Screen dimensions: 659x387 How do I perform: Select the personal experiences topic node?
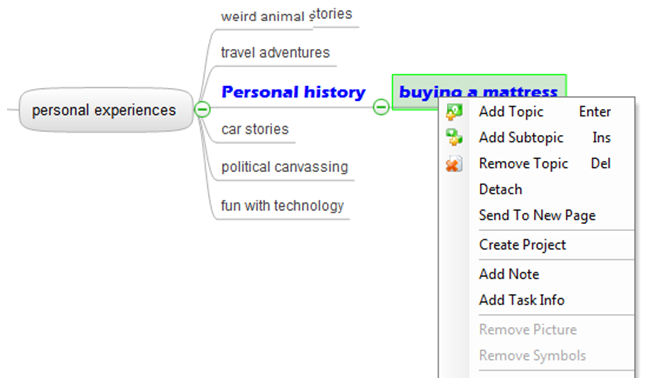(x=106, y=110)
